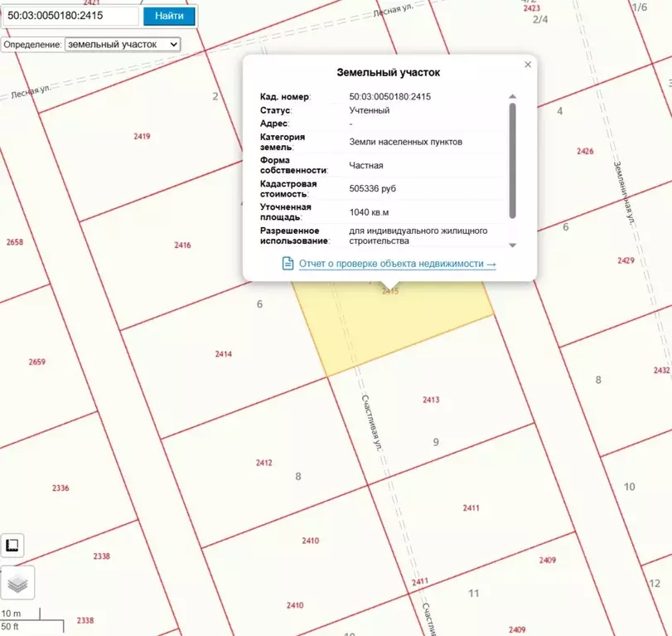Screen dimensions: 672x636
Task: Click parcel label 2432
Action: tap(661, 370)
